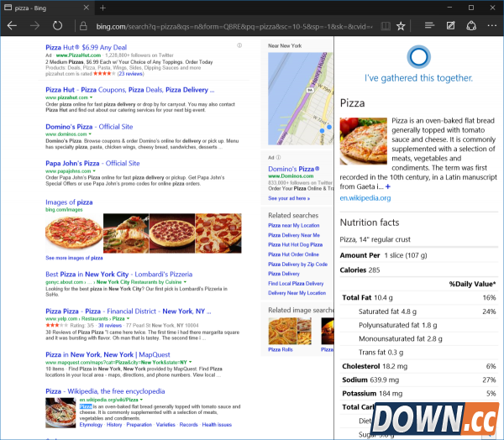
Task: Click the Cortana circle icon in sidebar
Action: point(418,57)
